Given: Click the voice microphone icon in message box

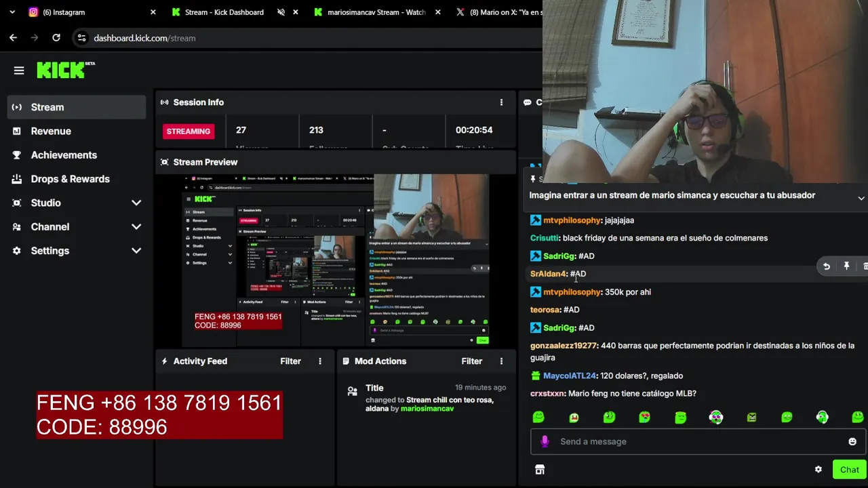Looking at the screenshot, I should pyautogui.click(x=545, y=441).
